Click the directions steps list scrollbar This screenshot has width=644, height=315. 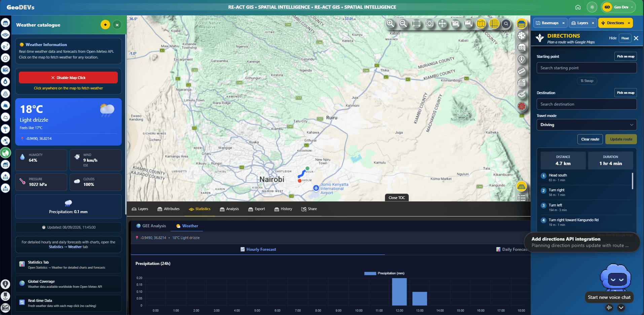(x=633, y=181)
